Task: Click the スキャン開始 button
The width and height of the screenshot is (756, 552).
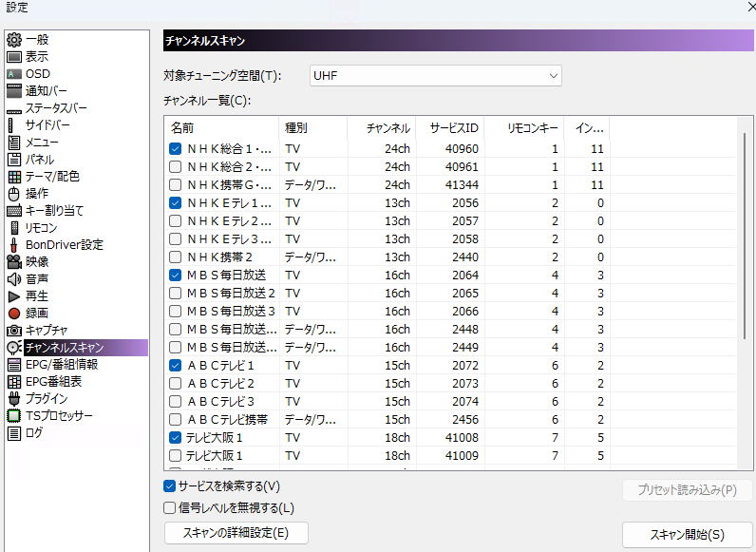Action: point(687,534)
